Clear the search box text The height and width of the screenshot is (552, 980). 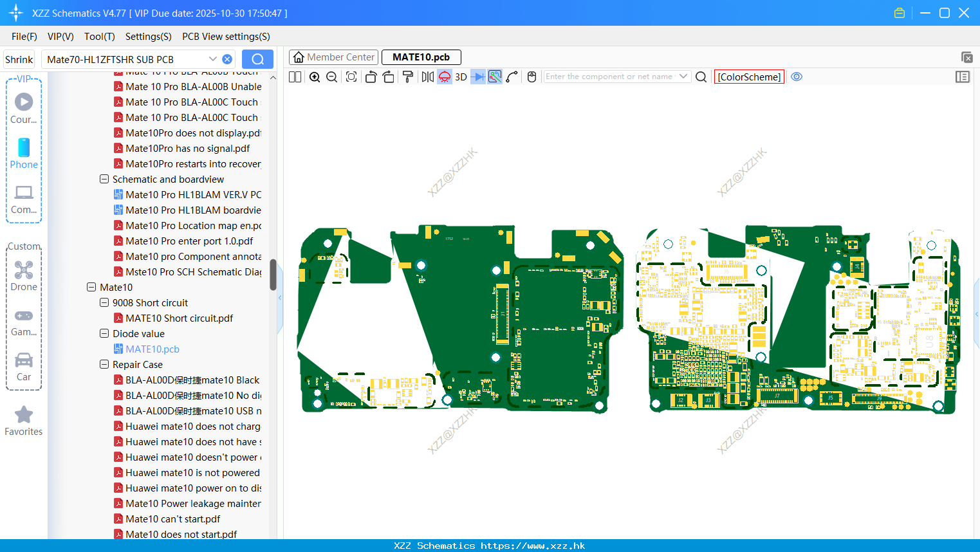click(x=227, y=59)
